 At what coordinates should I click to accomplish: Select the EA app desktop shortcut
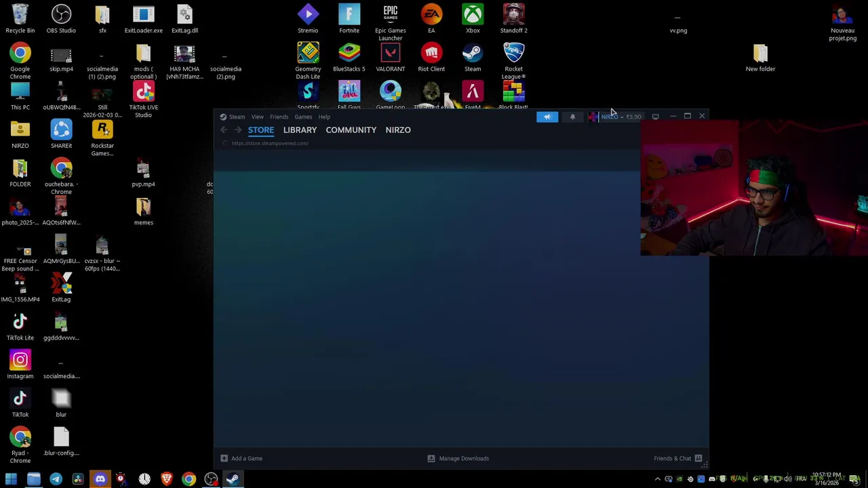point(431,19)
